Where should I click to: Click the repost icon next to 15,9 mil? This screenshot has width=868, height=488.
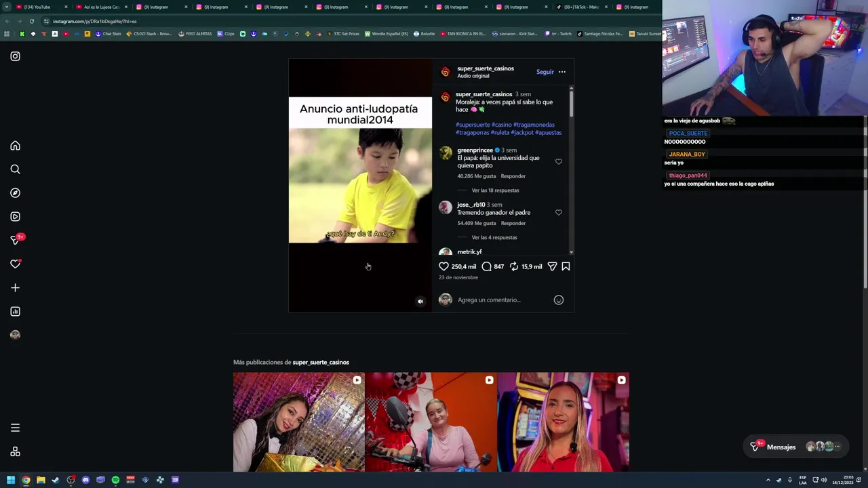[514, 266]
